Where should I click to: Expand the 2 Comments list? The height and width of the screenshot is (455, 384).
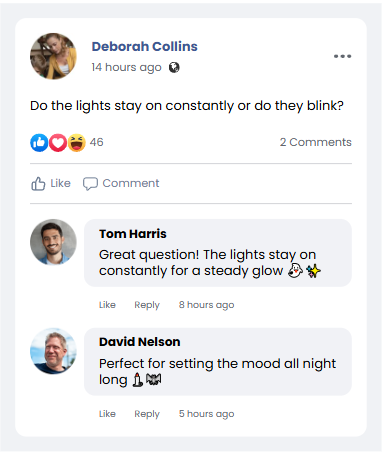[x=316, y=142]
